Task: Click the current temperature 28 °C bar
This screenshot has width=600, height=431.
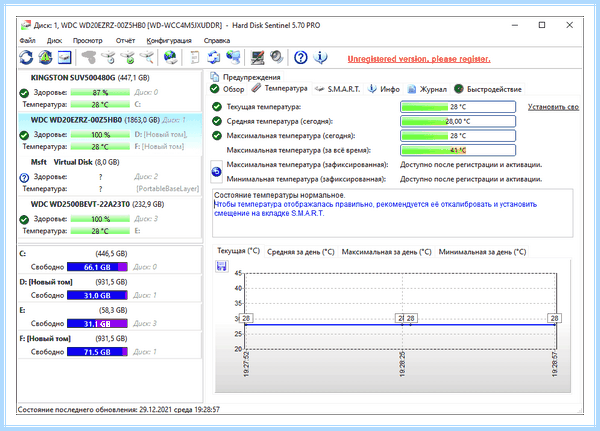Action: [458, 107]
